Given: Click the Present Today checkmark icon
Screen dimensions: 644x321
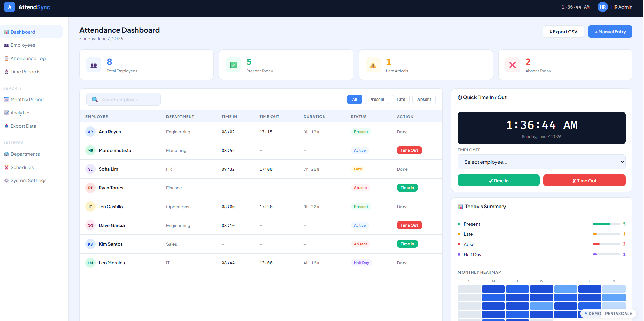Looking at the screenshot, I should pyautogui.click(x=233, y=65).
